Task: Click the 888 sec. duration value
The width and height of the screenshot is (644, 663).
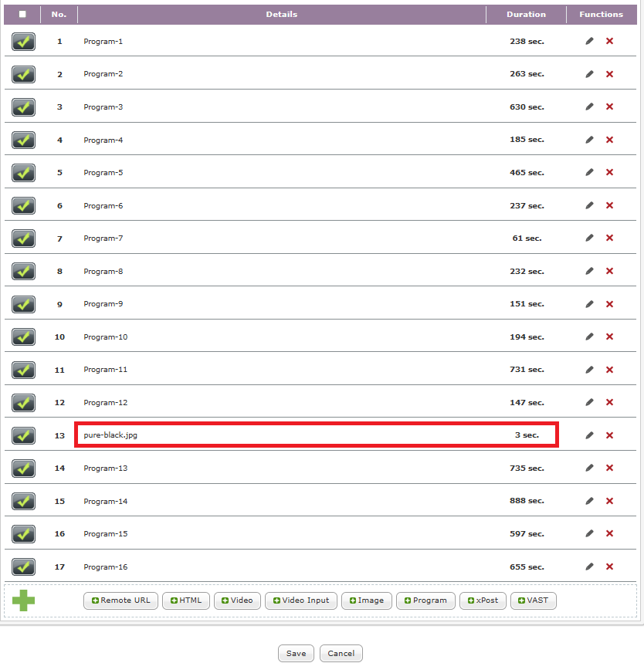Action: click(527, 501)
